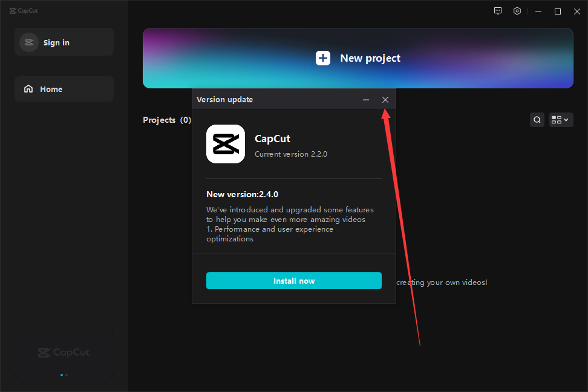Expand the project view layout dropdown
588x392 pixels.
click(561, 120)
